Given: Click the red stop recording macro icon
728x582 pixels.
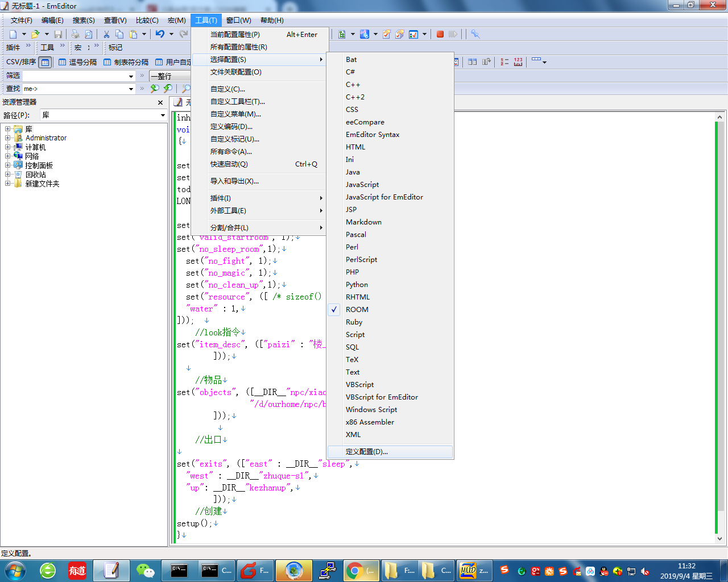Looking at the screenshot, I should point(440,35).
